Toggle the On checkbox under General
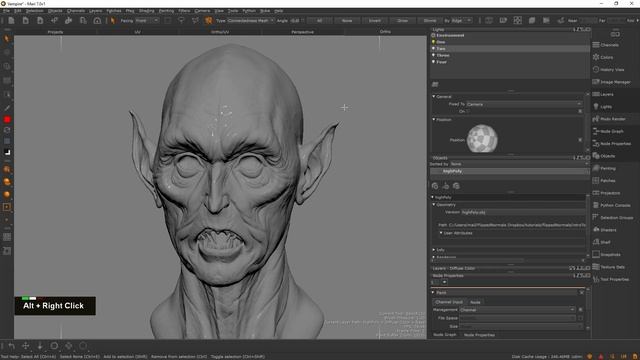 468,111
